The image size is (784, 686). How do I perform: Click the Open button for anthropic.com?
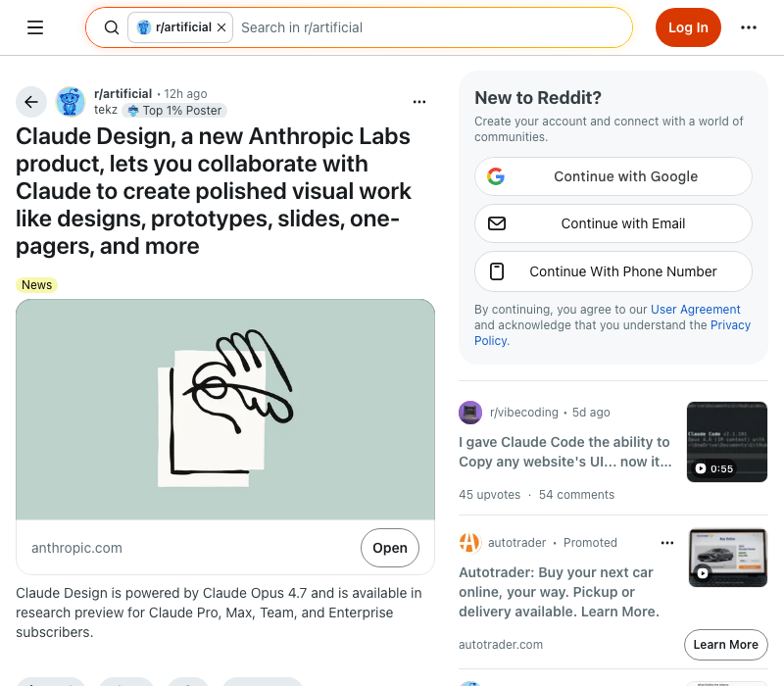pos(389,548)
